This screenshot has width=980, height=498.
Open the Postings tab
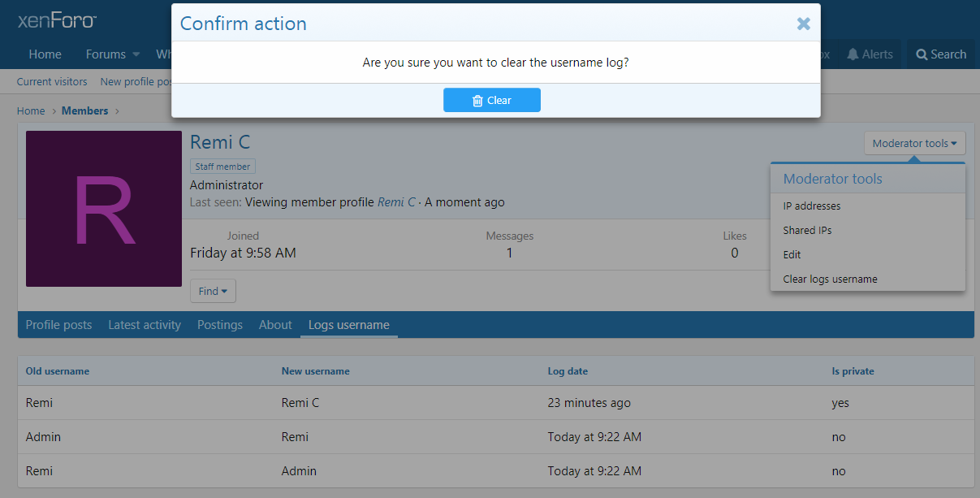220,325
